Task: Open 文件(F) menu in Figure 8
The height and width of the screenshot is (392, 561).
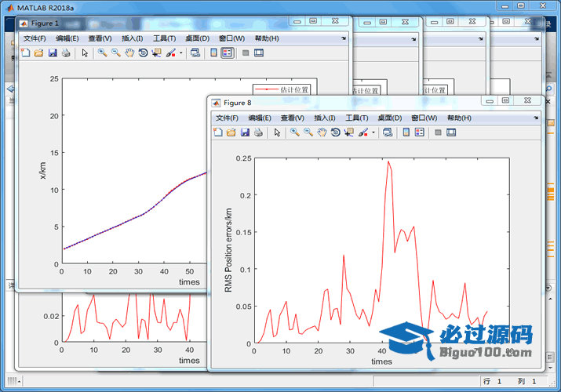Action: 227,118
